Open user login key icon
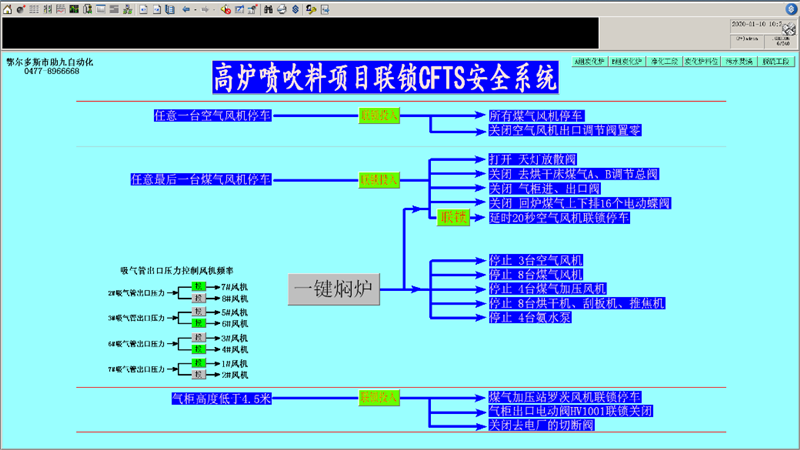Screen dimensions: 800x450 (311, 9)
